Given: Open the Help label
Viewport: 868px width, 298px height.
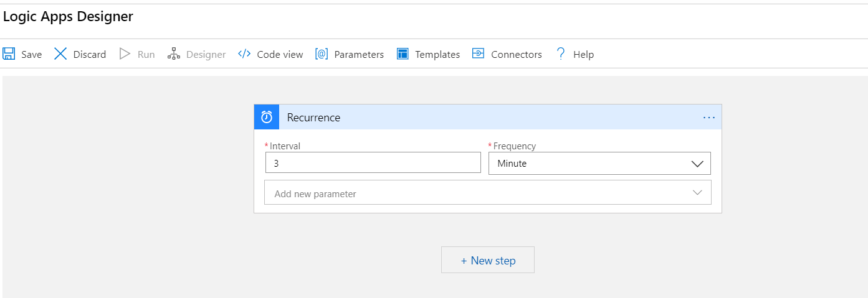Looking at the screenshot, I should (584, 55).
